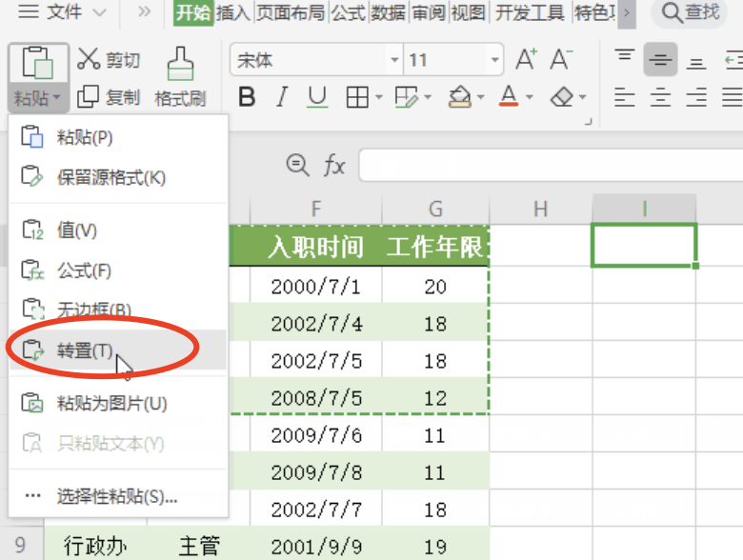This screenshot has width=743, height=560.
Task: Click the justify alignment icon
Action: [733, 97]
